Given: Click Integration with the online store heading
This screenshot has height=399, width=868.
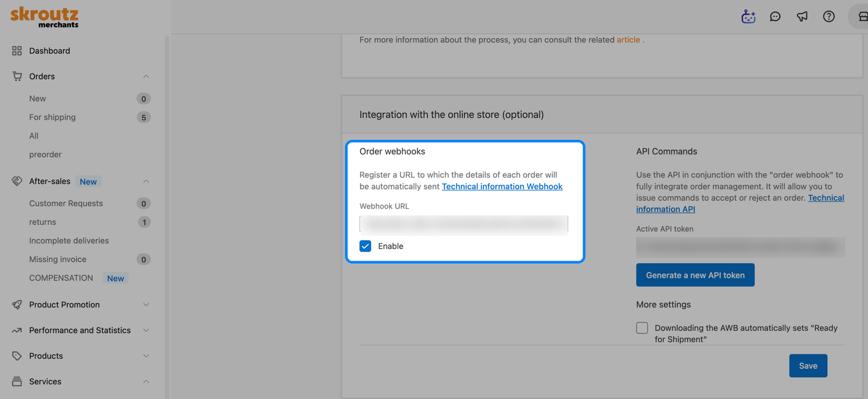Looking at the screenshot, I should [x=451, y=115].
